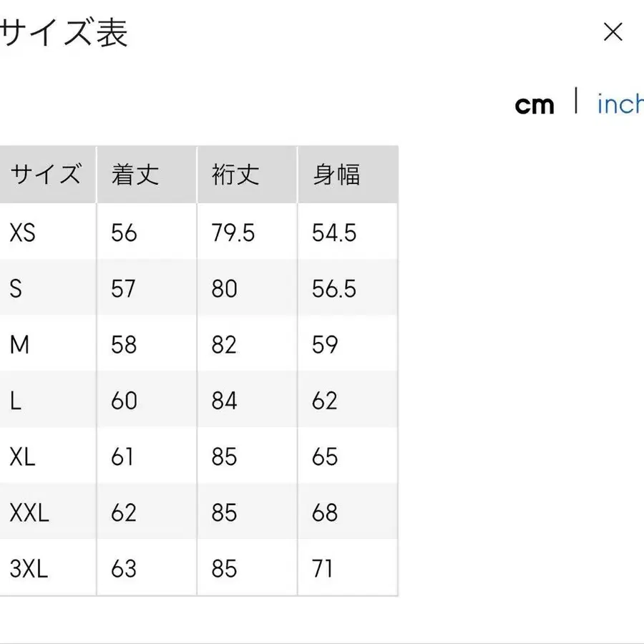Close the サイズ表 size chart dialog
The height and width of the screenshot is (644, 644).
point(613,33)
